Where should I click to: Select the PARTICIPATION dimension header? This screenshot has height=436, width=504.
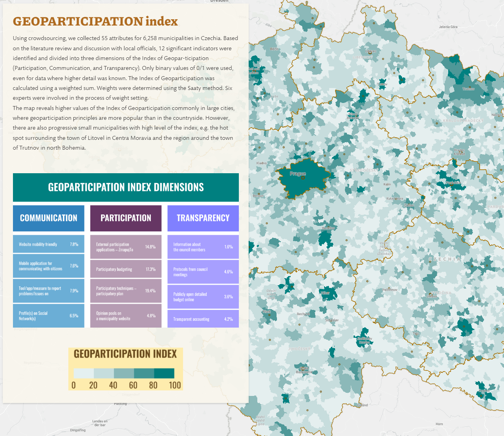coord(126,218)
